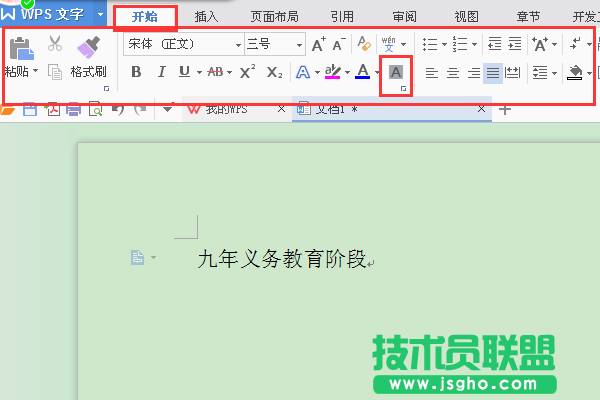This screenshot has height=400, width=600.
Task: Open a new document tab with plus
Action: click(x=505, y=110)
